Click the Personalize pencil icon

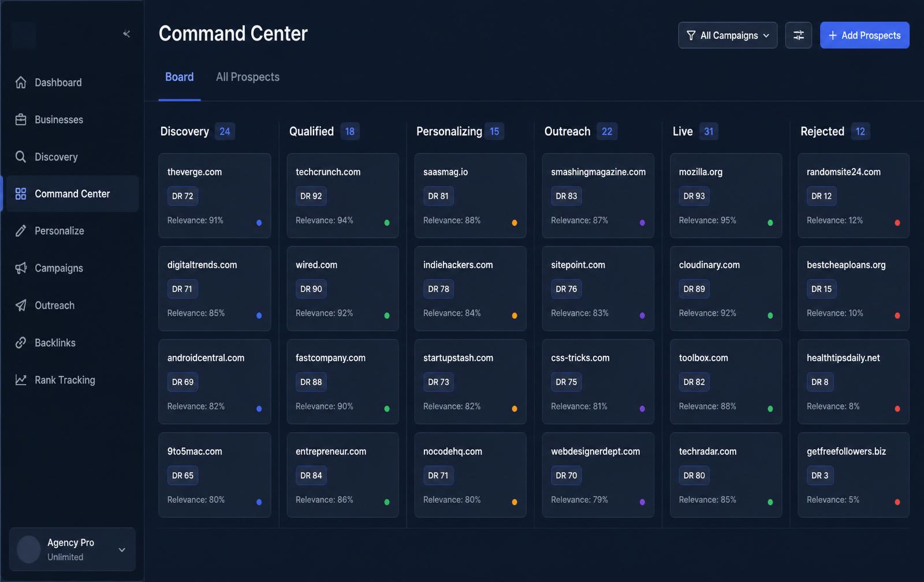pyautogui.click(x=21, y=231)
